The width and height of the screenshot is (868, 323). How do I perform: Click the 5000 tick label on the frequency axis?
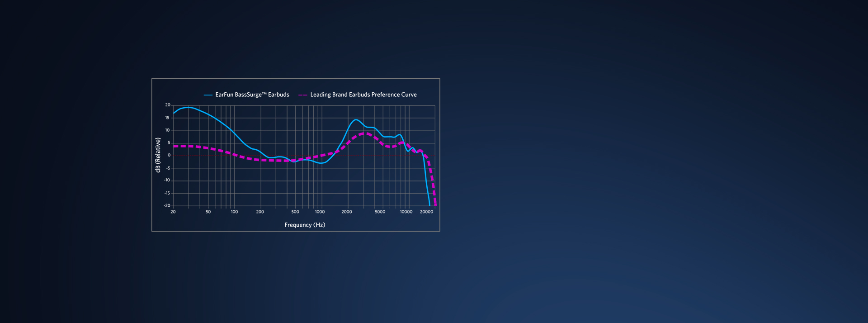pyautogui.click(x=380, y=212)
